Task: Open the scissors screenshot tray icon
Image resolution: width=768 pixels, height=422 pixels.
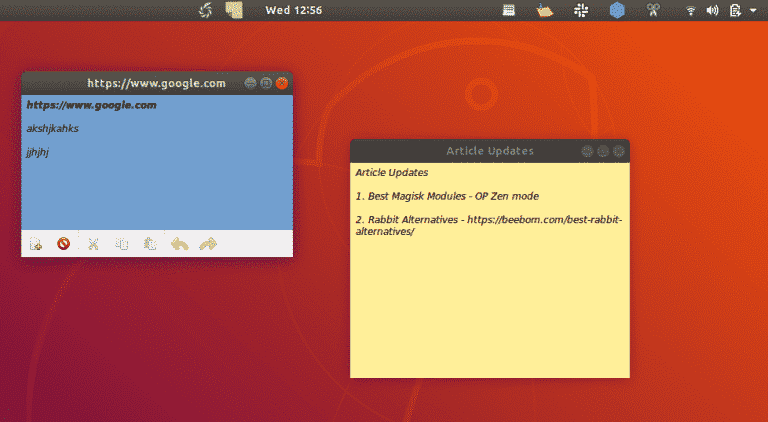Action: click(653, 10)
